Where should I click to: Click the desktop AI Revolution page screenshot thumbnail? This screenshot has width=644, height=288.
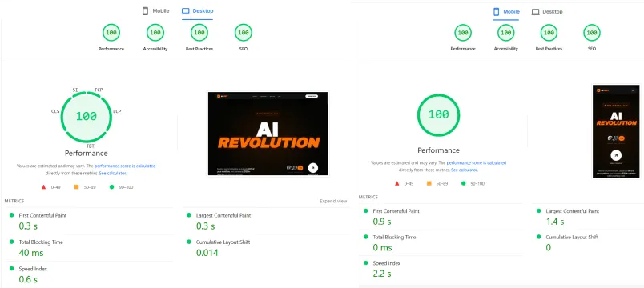point(268,134)
